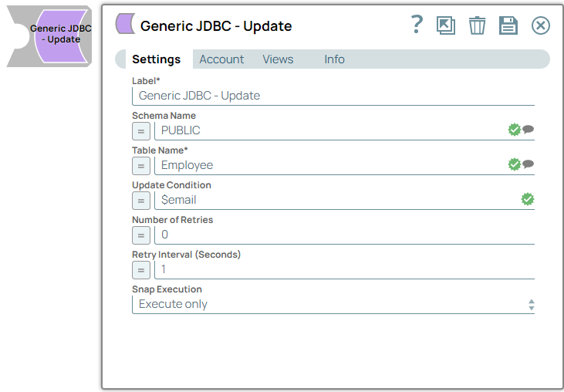
Task: Click the pop-out window icon in header
Action: point(446,25)
